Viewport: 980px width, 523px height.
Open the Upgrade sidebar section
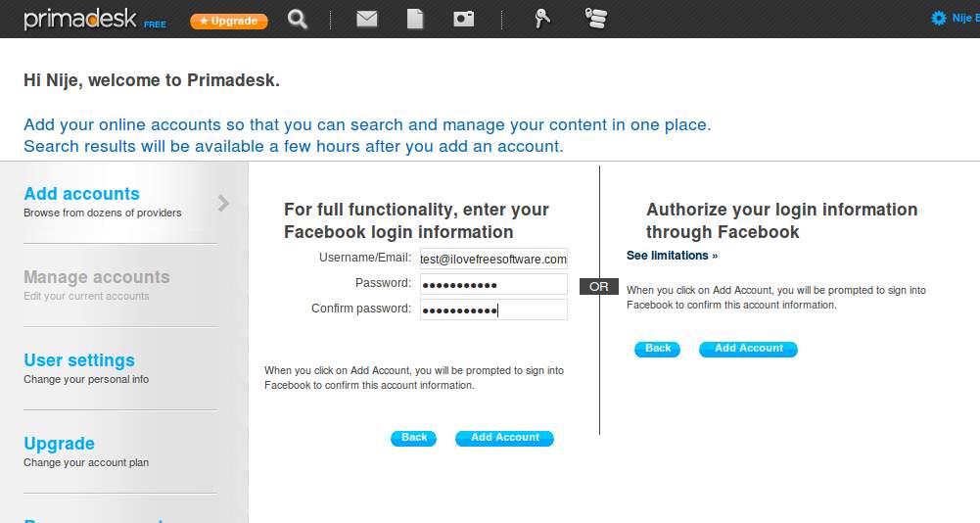[59, 444]
